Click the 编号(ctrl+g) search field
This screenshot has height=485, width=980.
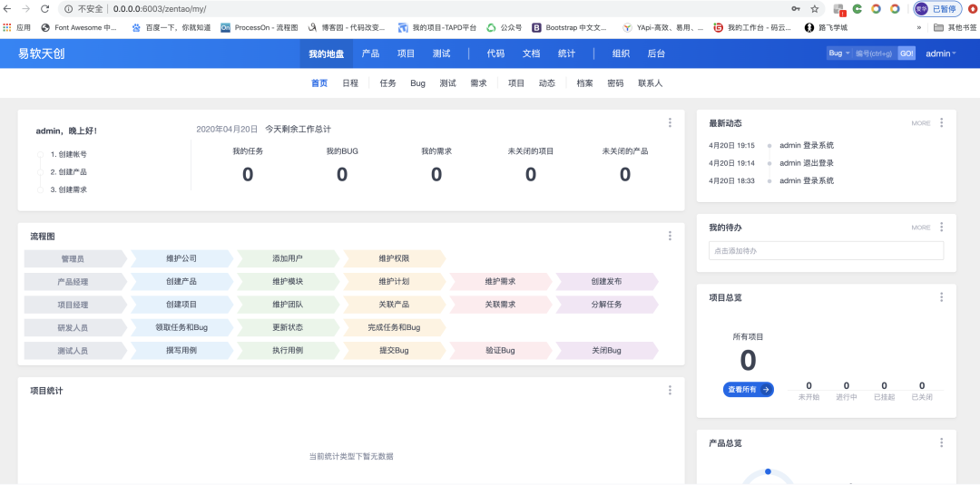875,53
